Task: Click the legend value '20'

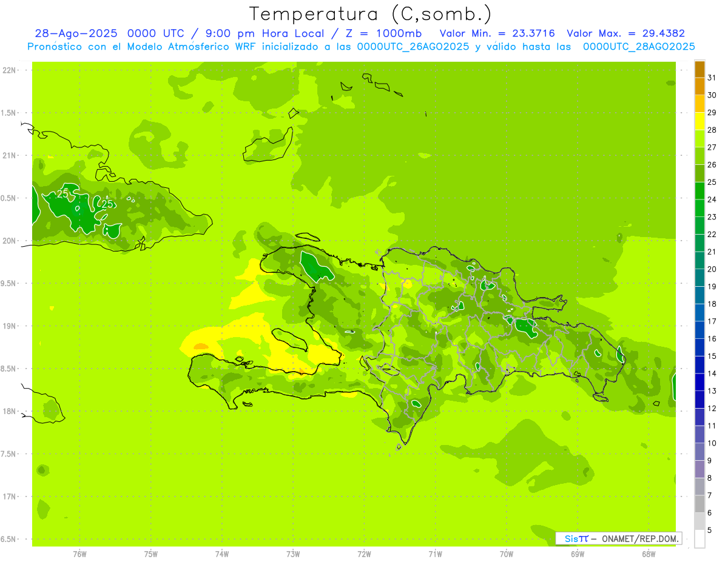Action: pyautogui.click(x=712, y=269)
